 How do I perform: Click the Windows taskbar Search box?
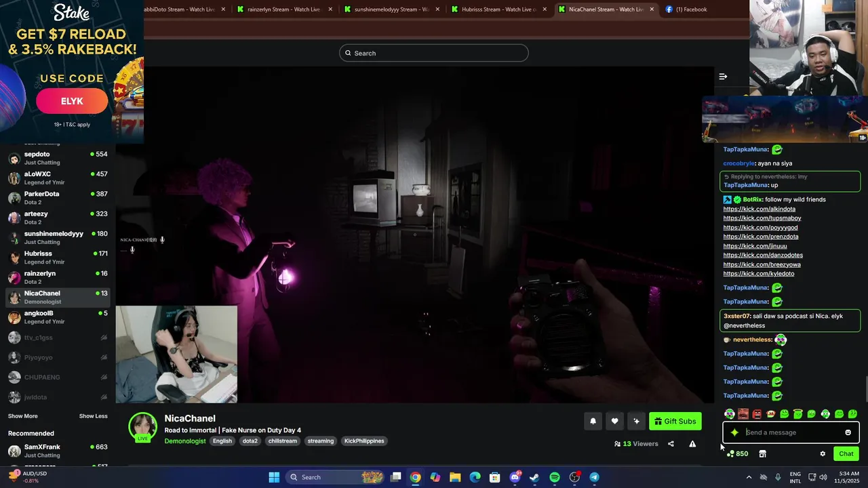coord(336,477)
